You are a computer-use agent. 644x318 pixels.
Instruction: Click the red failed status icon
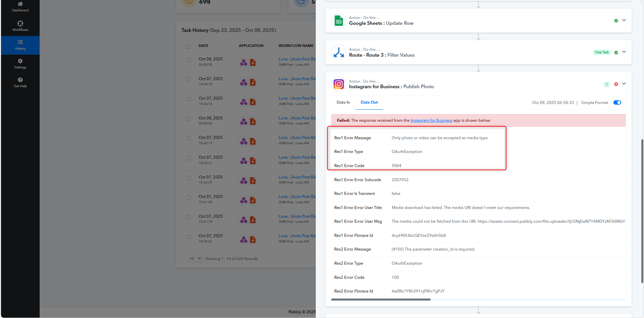tap(616, 84)
